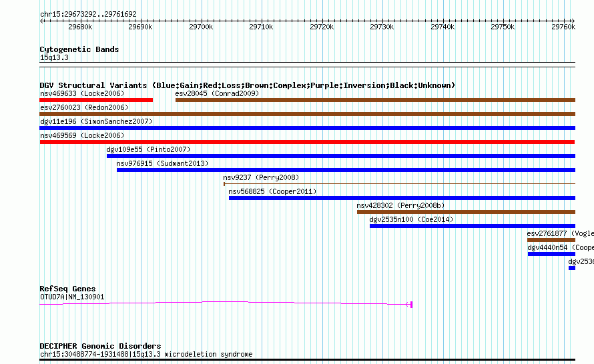Open the dgv2535n100 (Coe2014) label
Image resolution: width=594 pixels, height=364 pixels.
[x=411, y=219]
